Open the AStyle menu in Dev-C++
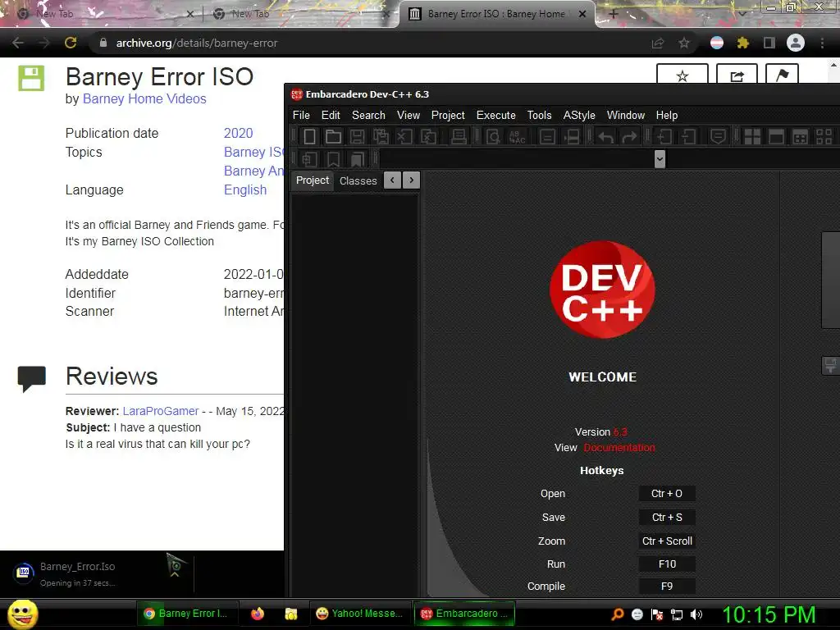The image size is (840, 630). click(579, 115)
